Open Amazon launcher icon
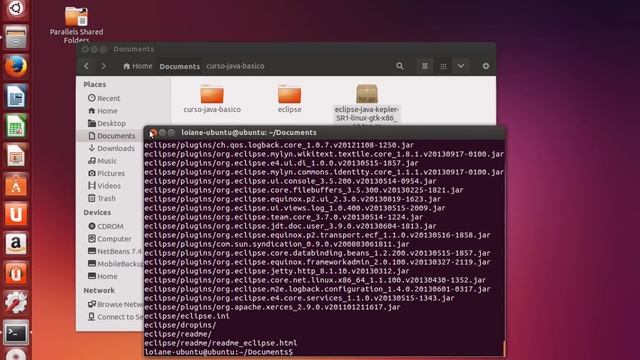This screenshot has height=360, width=640. [16, 244]
